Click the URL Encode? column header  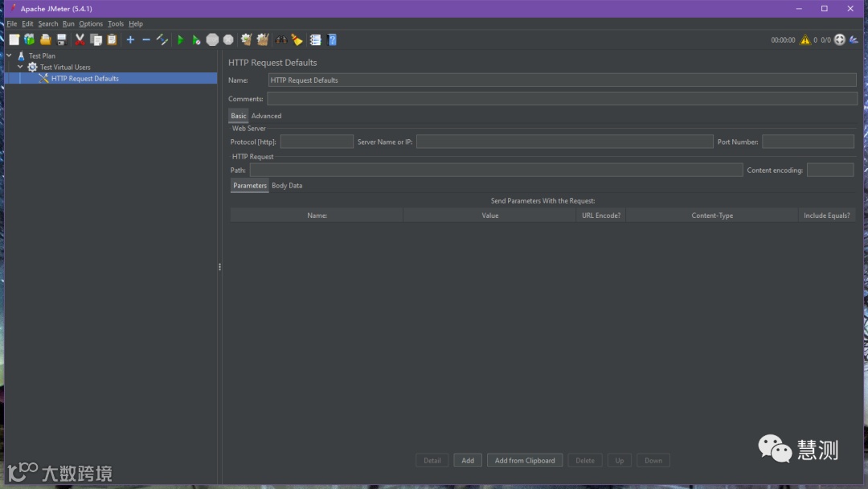click(x=601, y=216)
